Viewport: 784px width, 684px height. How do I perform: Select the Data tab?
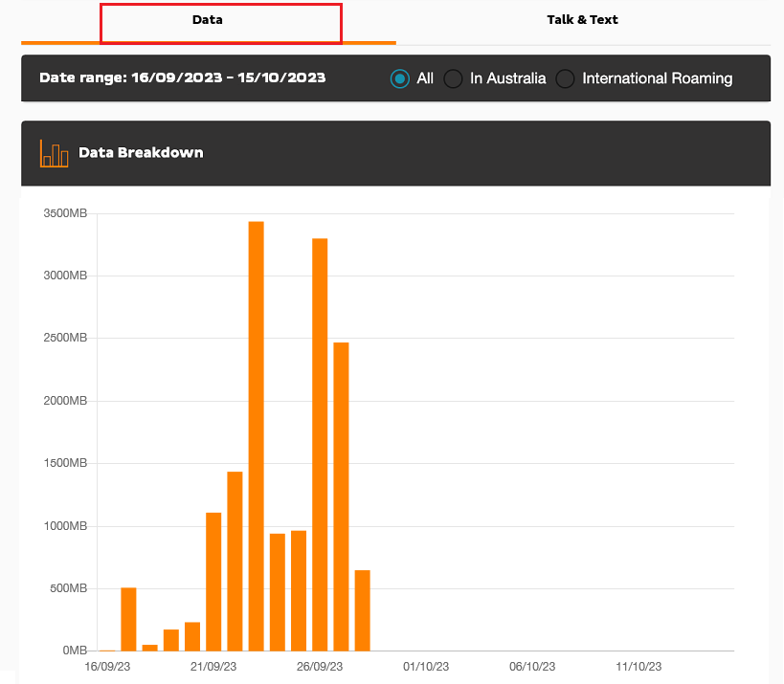tap(207, 19)
